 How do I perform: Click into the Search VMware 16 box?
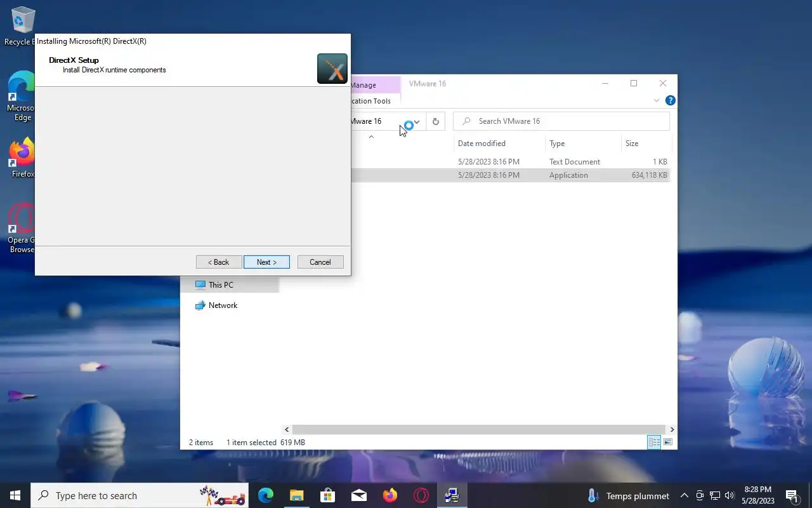[561, 121]
